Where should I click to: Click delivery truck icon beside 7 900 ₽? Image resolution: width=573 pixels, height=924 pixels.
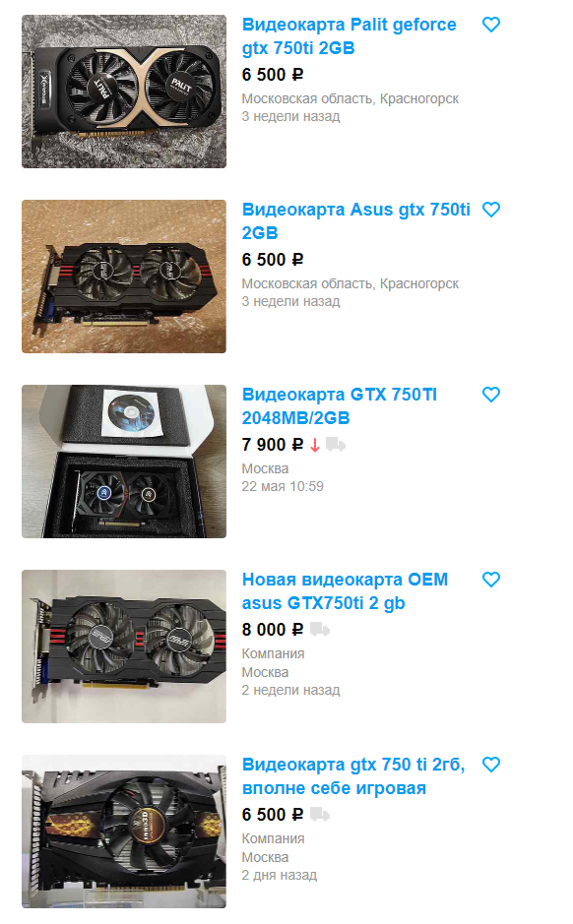point(336,445)
